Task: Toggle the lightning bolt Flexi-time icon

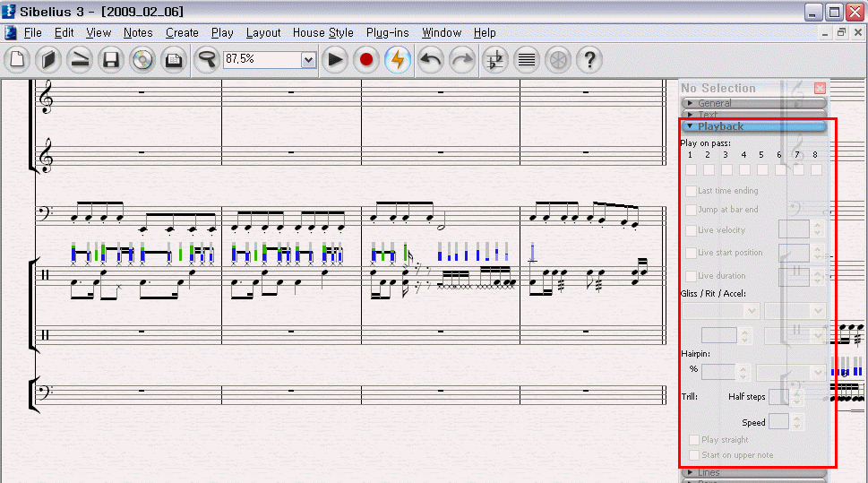Action: (x=398, y=60)
